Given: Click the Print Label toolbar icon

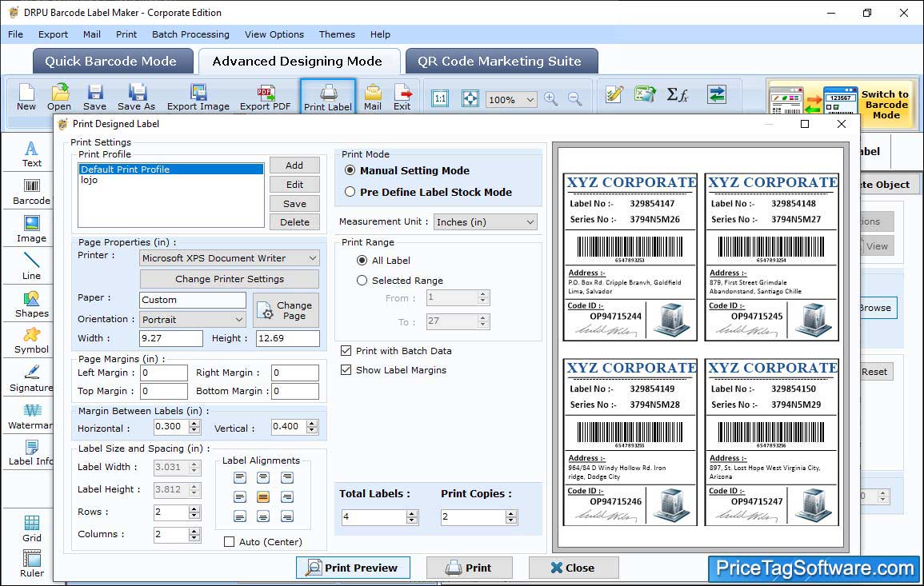Looking at the screenshot, I should click(x=328, y=97).
